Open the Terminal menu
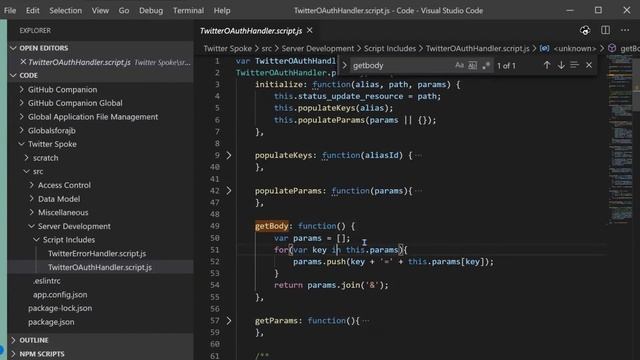This screenshot has width=640, height=360. 188,11
